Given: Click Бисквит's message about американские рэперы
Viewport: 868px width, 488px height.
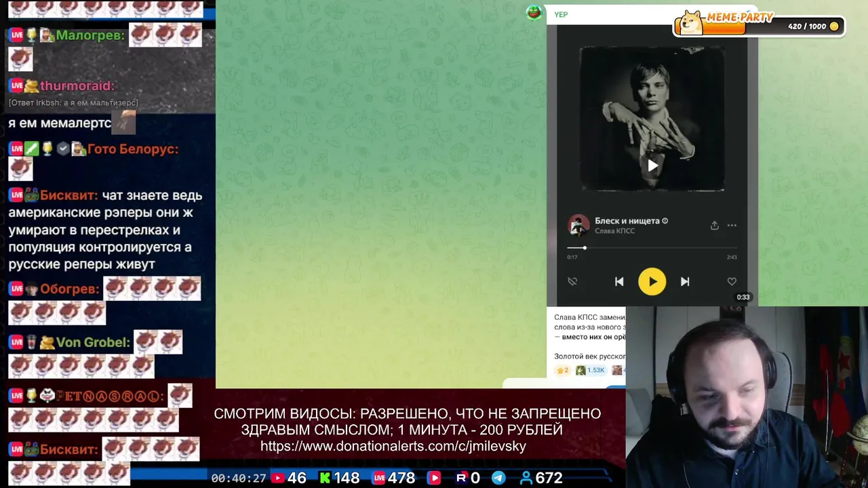Looking at the screenshot, I should (105, 230).
